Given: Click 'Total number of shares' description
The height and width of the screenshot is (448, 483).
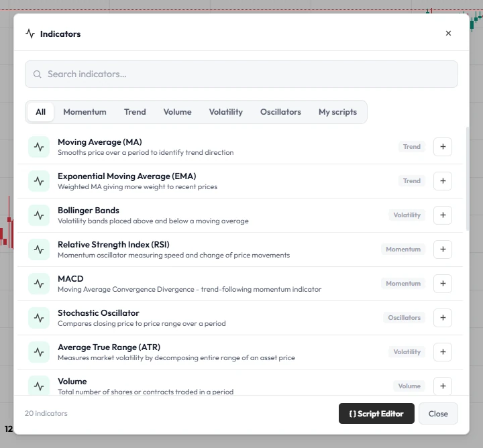Looking at the screenshot, I should 146,392.
